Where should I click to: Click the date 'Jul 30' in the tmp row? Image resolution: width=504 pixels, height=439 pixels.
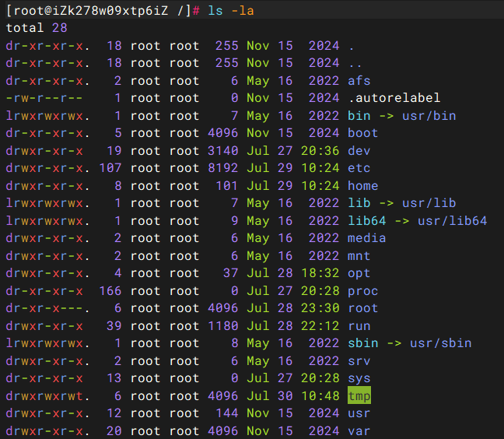click(269, 395)
